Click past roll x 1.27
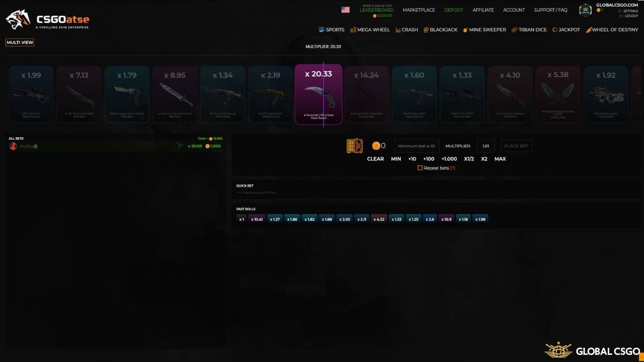This screenshot has width=644, height=362. 275,219
